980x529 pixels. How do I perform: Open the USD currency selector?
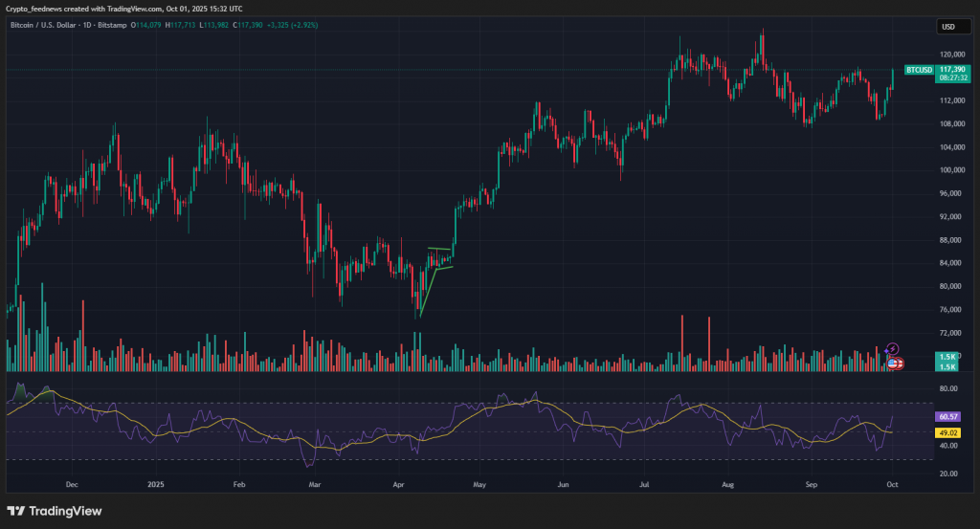coord(947,27)
